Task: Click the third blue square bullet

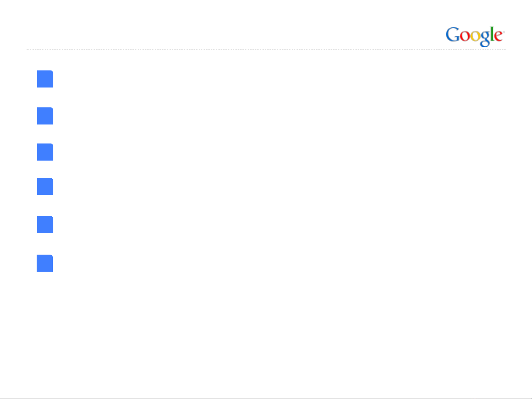Action: (x=45, y=152)
